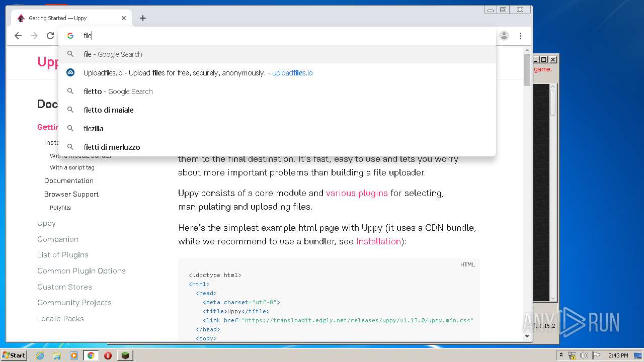Open the Companion sidebar section

(58, 239)
